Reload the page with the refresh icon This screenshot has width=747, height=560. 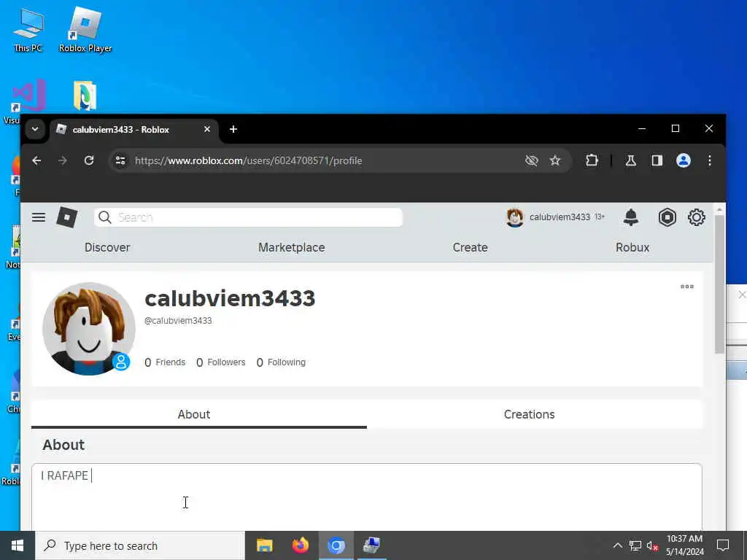pyautogui.click(x=88, y=160)
